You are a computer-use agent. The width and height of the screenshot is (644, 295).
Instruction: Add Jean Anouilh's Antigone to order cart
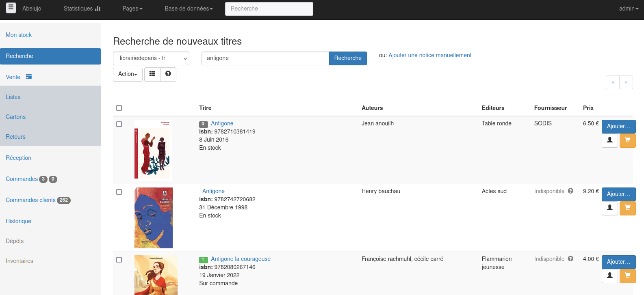[x=628, y=140]
